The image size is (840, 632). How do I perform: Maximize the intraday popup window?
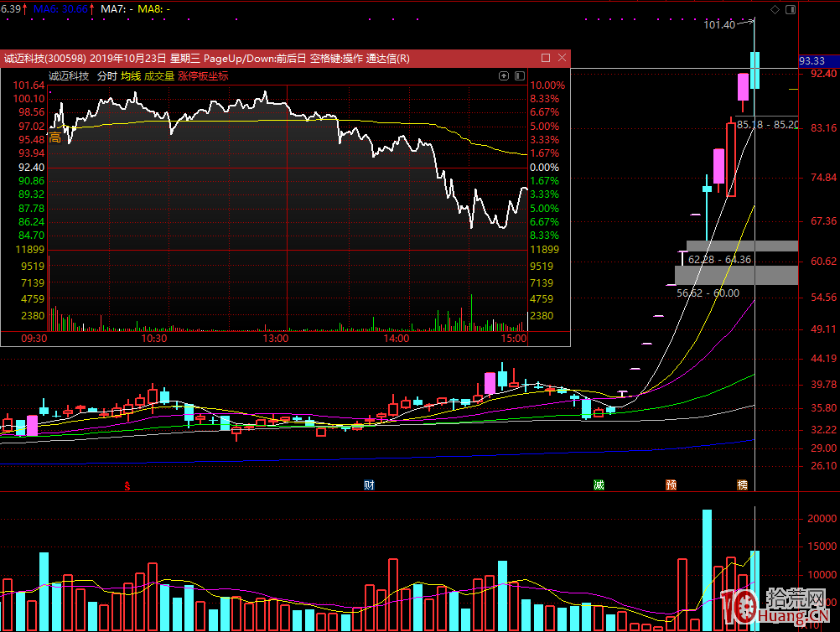pyautogui.click(x=546, y=58)
